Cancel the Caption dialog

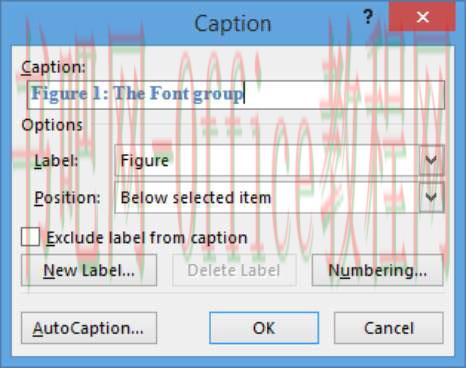[x=389, y=328]
